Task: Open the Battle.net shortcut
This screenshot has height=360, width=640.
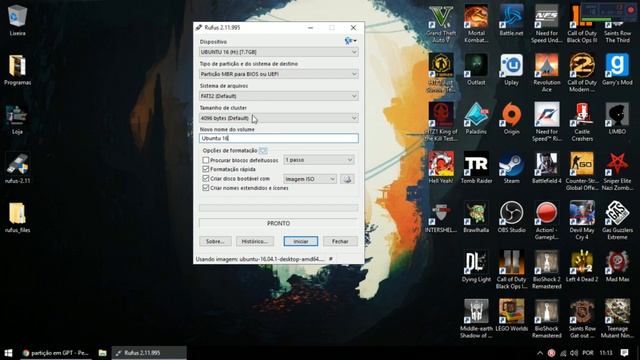Action: click(x=511, y=20)
